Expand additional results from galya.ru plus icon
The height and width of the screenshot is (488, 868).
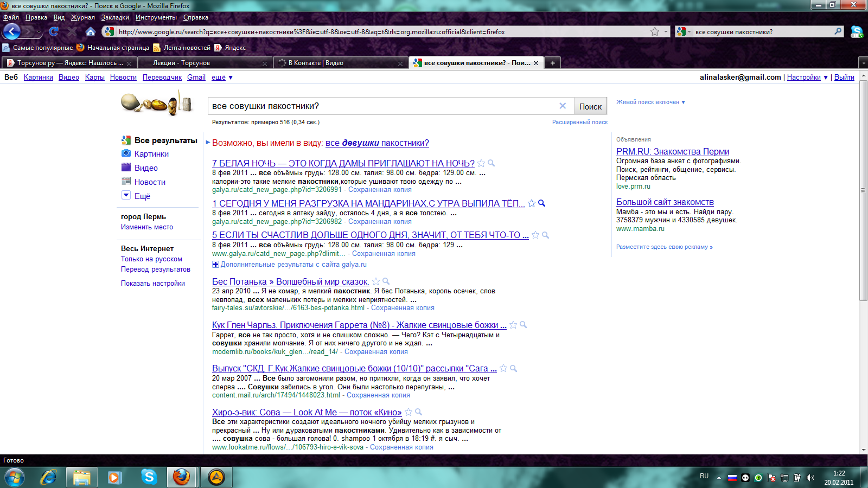click(215, 265)
